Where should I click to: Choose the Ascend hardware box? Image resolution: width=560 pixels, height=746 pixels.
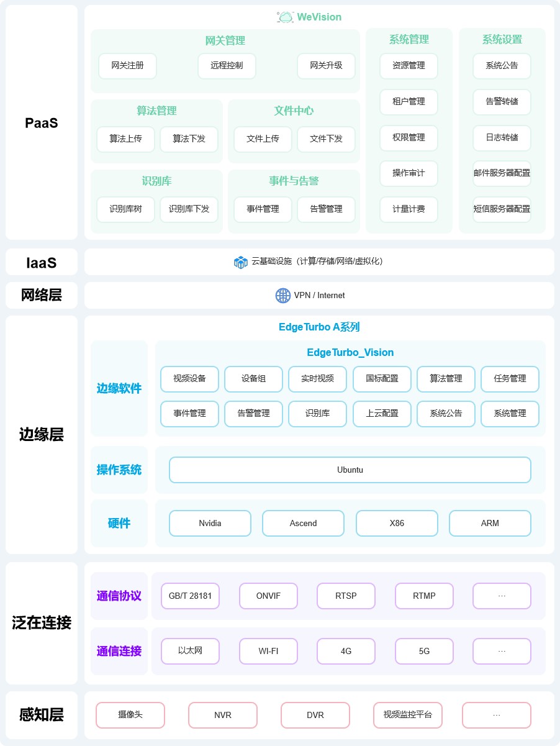tap(303, 524)
